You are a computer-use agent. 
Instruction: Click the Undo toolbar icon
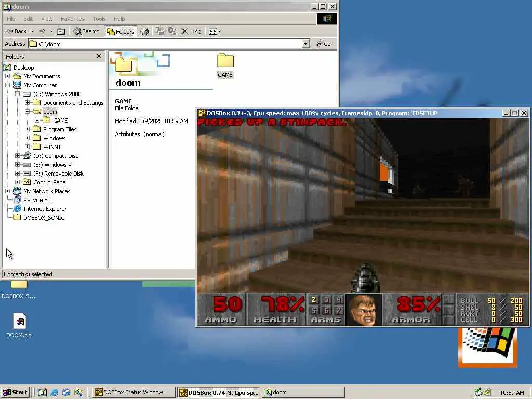click(197, 32)
